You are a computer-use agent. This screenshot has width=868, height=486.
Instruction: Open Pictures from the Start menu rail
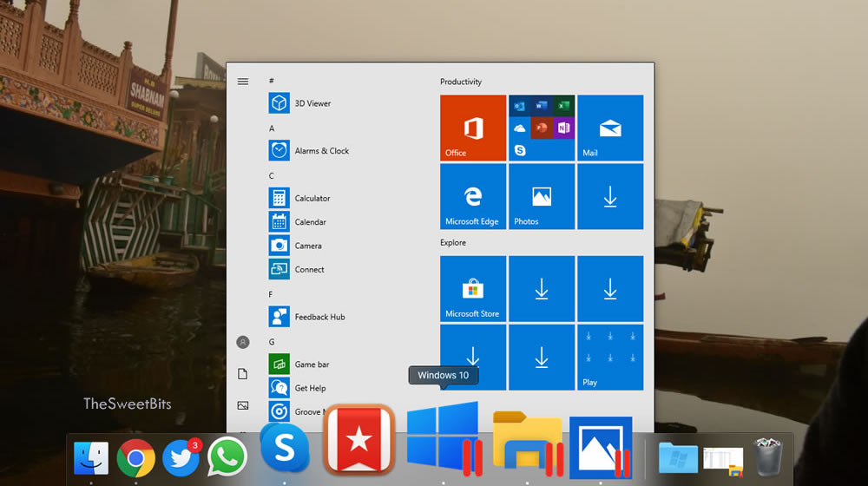242,406
